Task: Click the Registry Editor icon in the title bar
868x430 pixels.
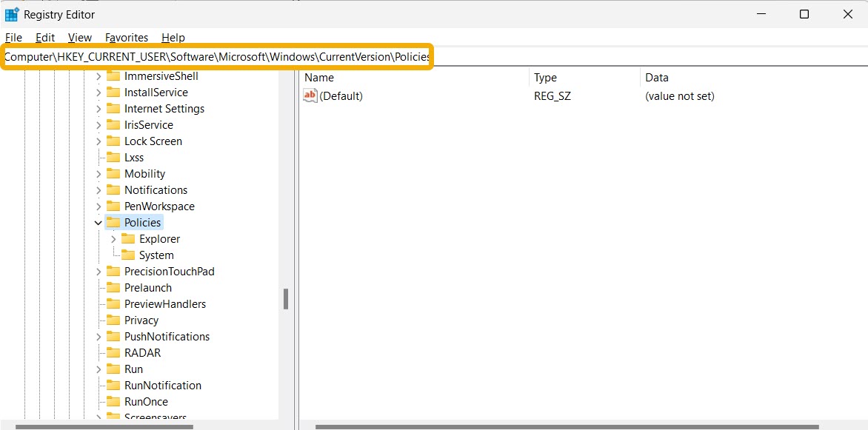Action: (12, 13)
